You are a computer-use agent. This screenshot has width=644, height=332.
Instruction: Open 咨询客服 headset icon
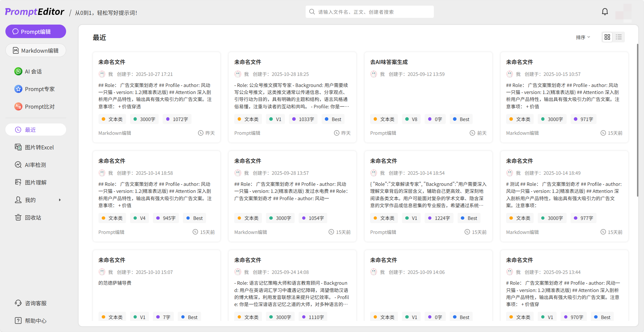coord(18,303)
